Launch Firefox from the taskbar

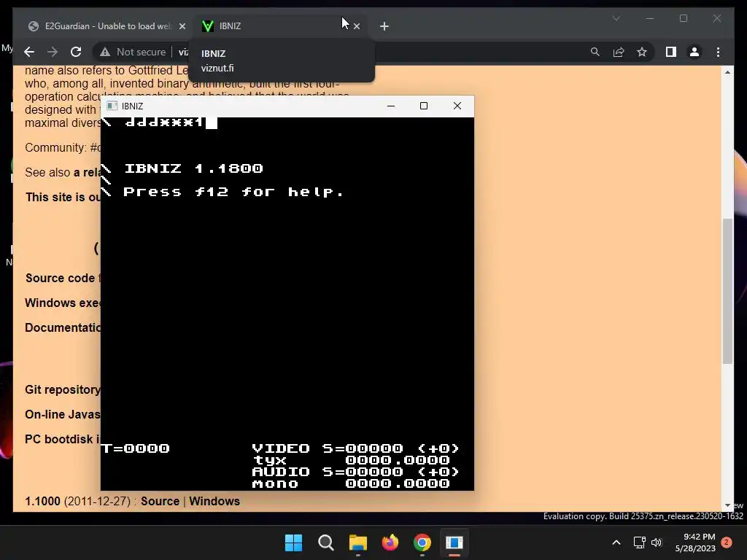tap(390, 542)
